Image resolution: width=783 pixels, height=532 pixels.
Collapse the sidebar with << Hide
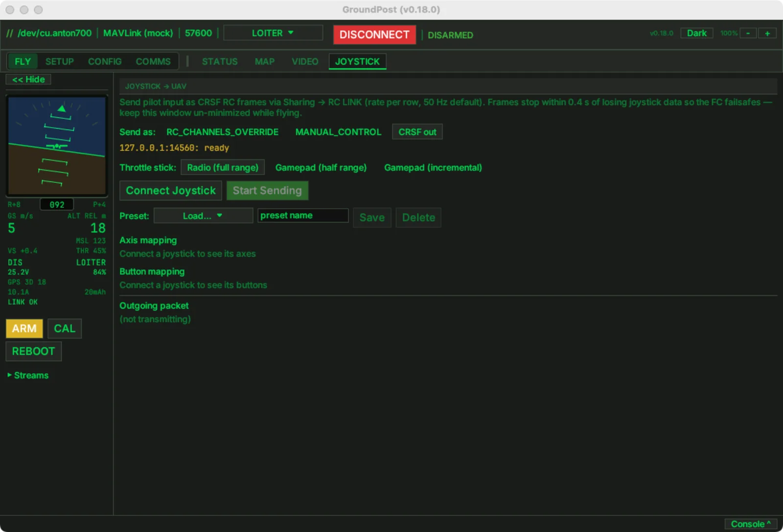click(x=28, y=79)
